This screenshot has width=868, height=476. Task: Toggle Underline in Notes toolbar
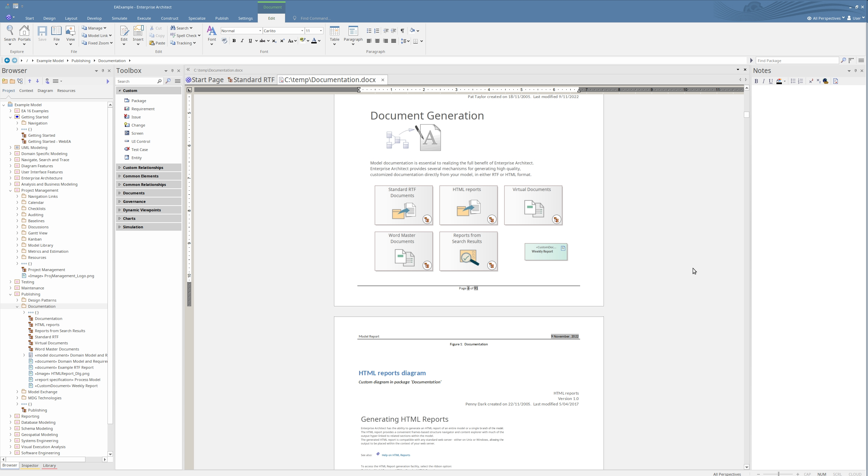click(x=771, y=81)
